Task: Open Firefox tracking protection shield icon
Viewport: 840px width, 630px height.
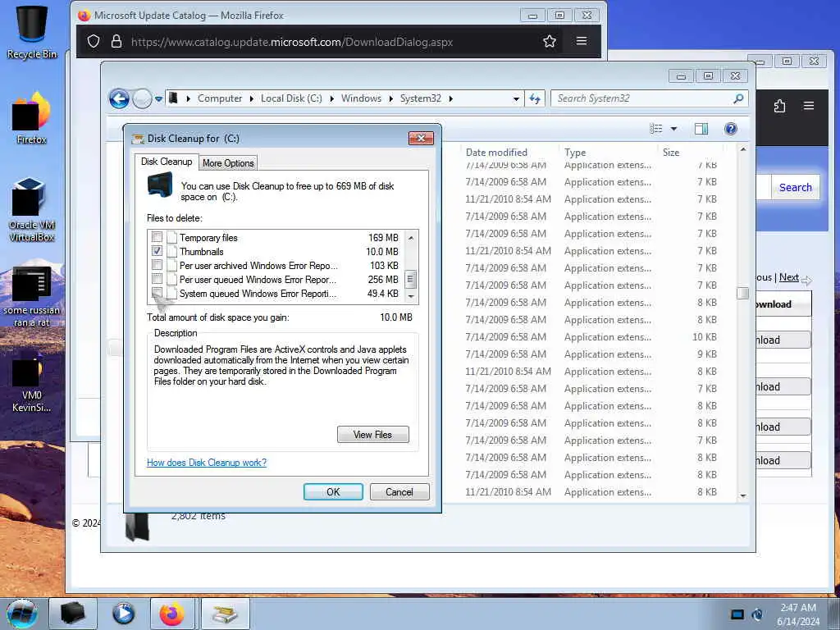Action: [x=94, y=41]
